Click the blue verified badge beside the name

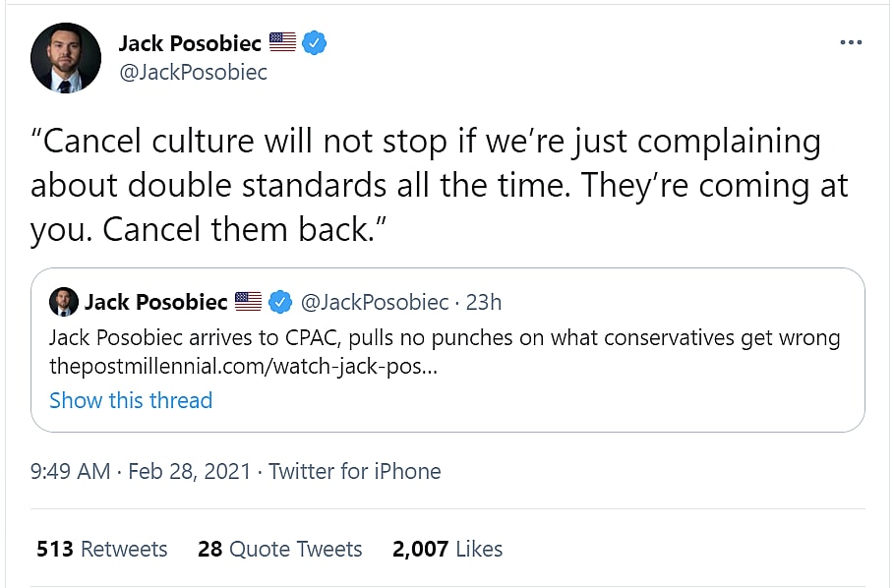(x=314, y=42)
